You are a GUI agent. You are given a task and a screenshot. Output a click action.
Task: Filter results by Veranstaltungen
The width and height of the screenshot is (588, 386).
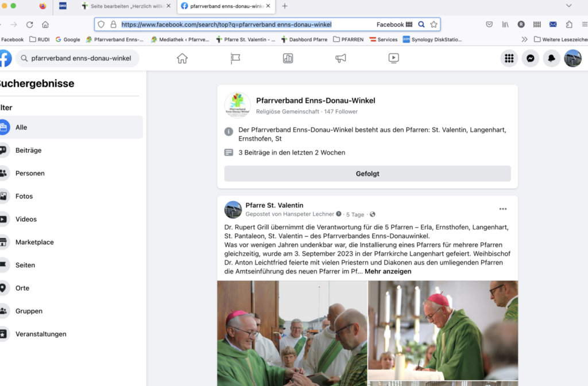pos(71,334)
